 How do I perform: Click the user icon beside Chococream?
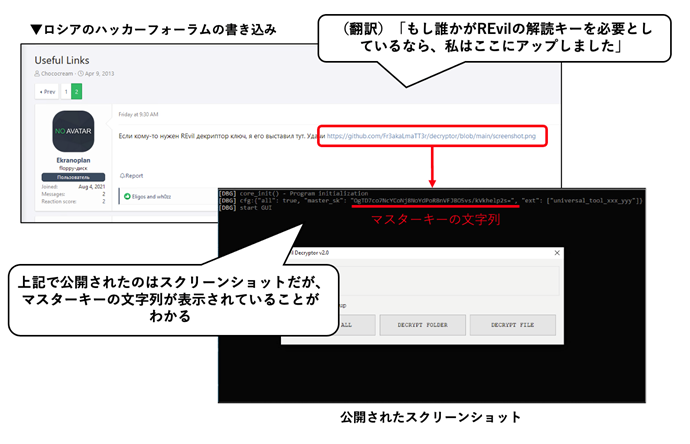[37, 74]
